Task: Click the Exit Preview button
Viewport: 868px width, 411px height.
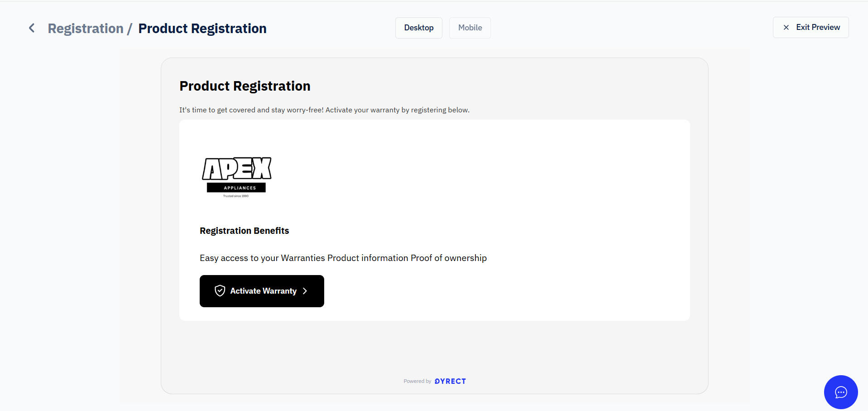Action: [x=810, y=28]
